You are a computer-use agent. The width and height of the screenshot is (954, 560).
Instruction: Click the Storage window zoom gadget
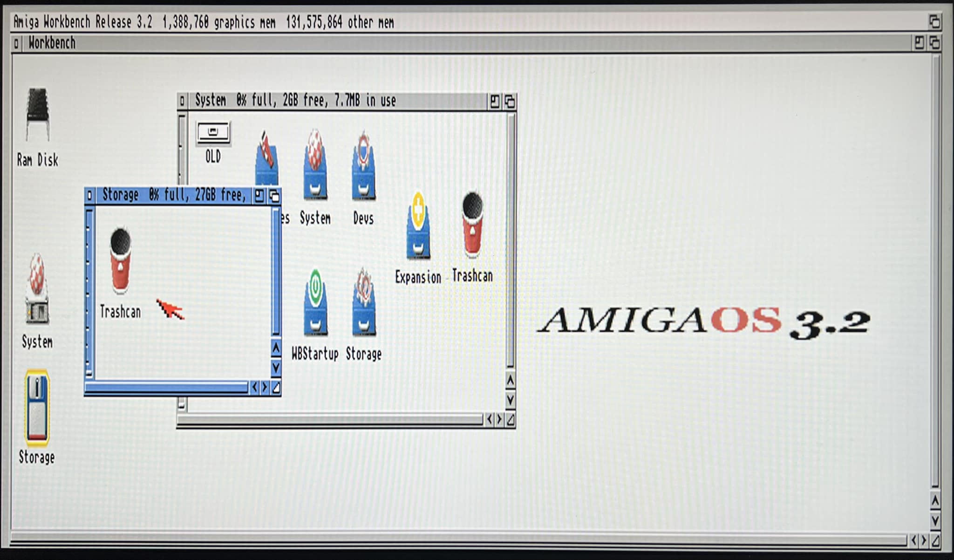pos(259,196)
